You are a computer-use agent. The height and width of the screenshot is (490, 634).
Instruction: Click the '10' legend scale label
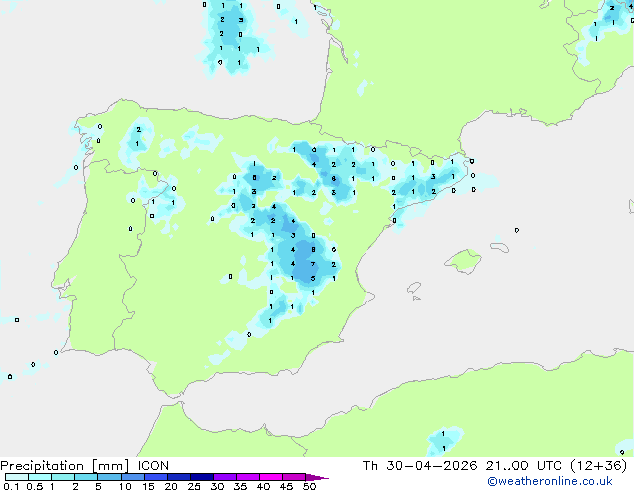125,486
